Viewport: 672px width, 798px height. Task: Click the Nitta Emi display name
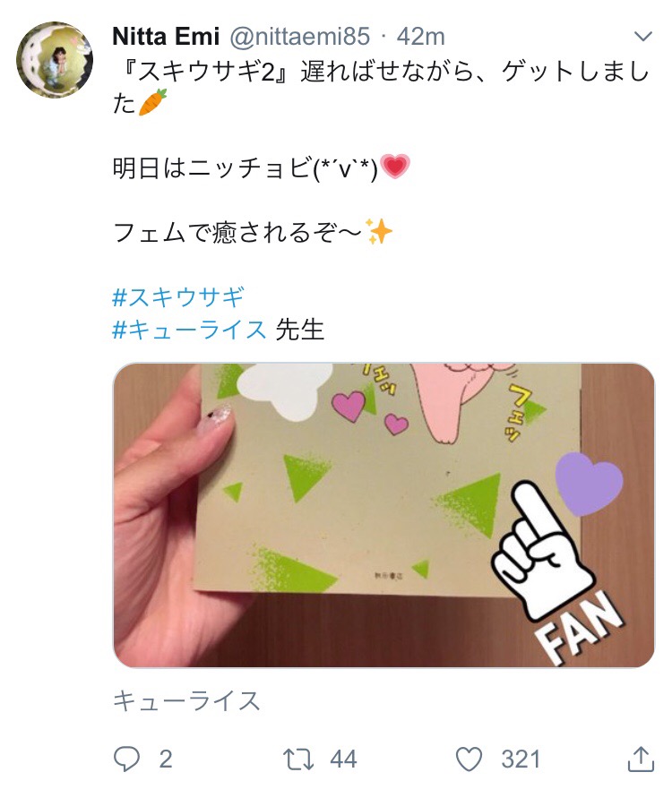click(166, 36)
